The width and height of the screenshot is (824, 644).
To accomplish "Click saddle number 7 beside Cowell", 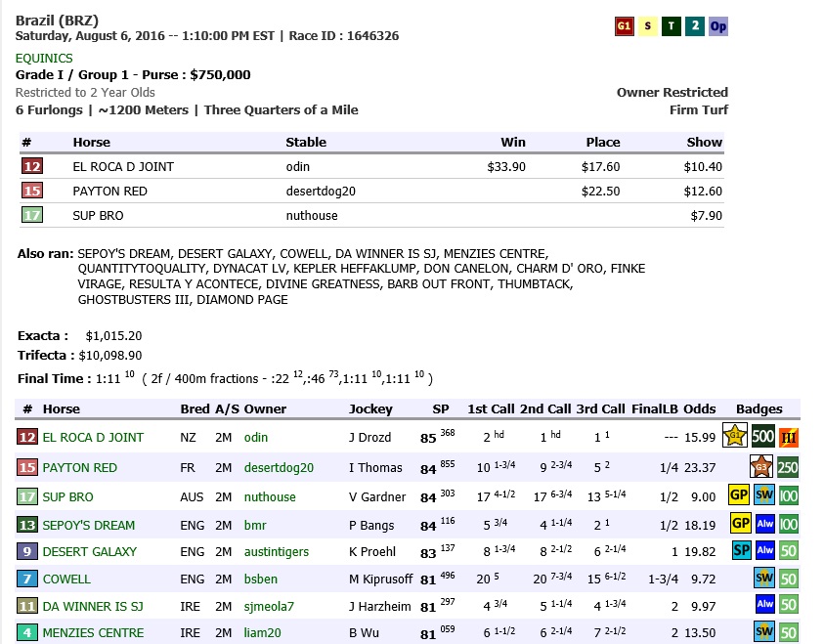I will click(x=27, y=580).
